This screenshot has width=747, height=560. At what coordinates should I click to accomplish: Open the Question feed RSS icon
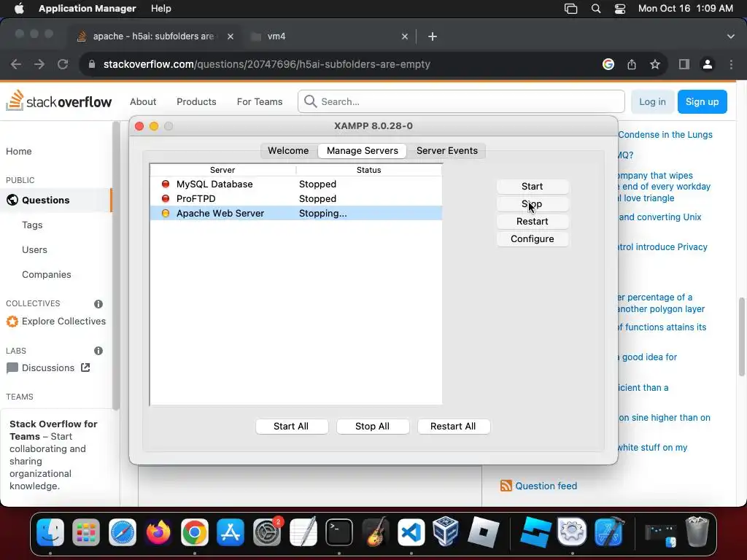click(x=506, y=486)
